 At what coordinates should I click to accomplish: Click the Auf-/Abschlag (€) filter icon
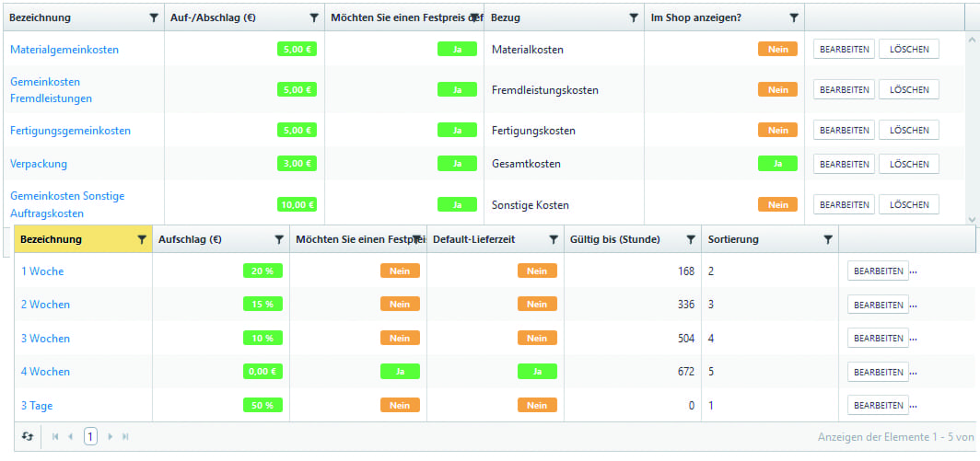pyautogui.click(x=314, y=17)
